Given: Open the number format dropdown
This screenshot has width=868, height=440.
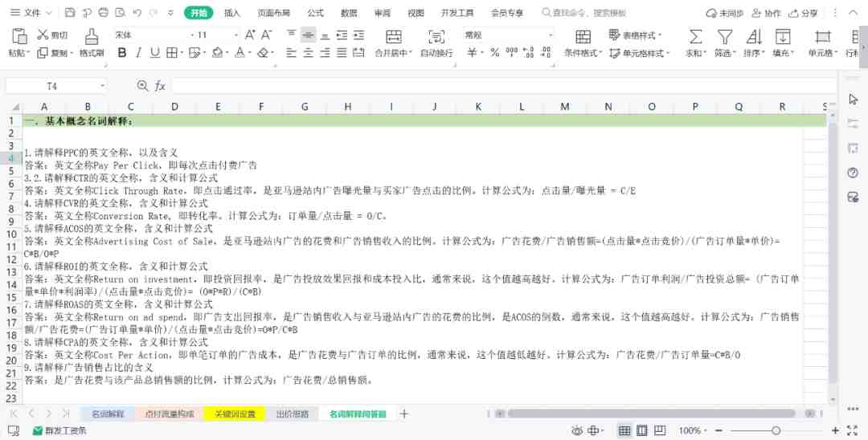Looking at the screenshot, I should pyautogui.click(x=551, y=35).
